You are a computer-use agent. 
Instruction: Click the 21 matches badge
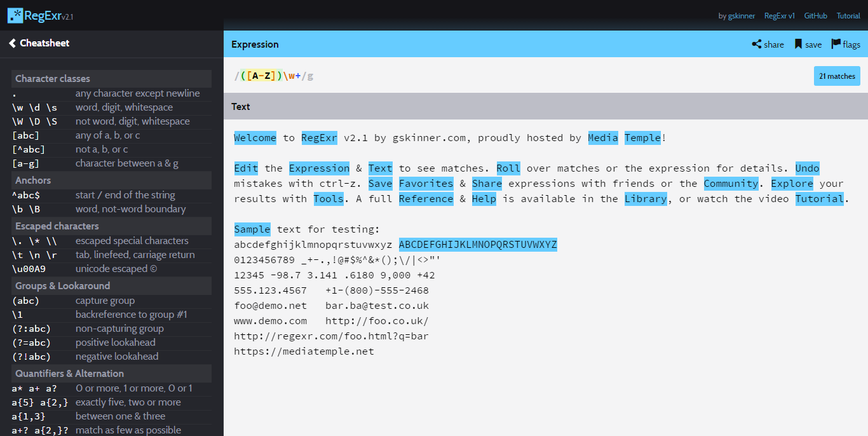point(837,76)
